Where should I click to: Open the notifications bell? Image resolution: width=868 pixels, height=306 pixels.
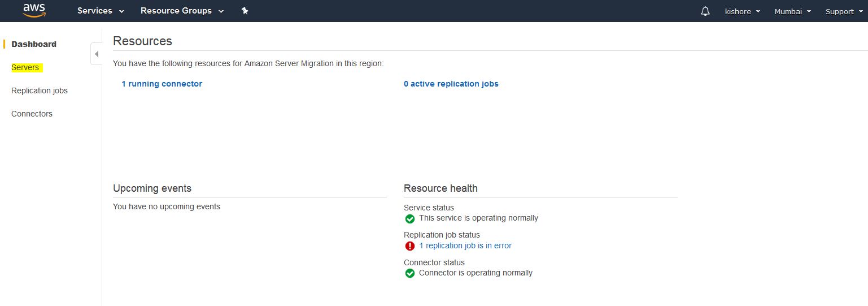pyautogui.click(x=705, y=11)
